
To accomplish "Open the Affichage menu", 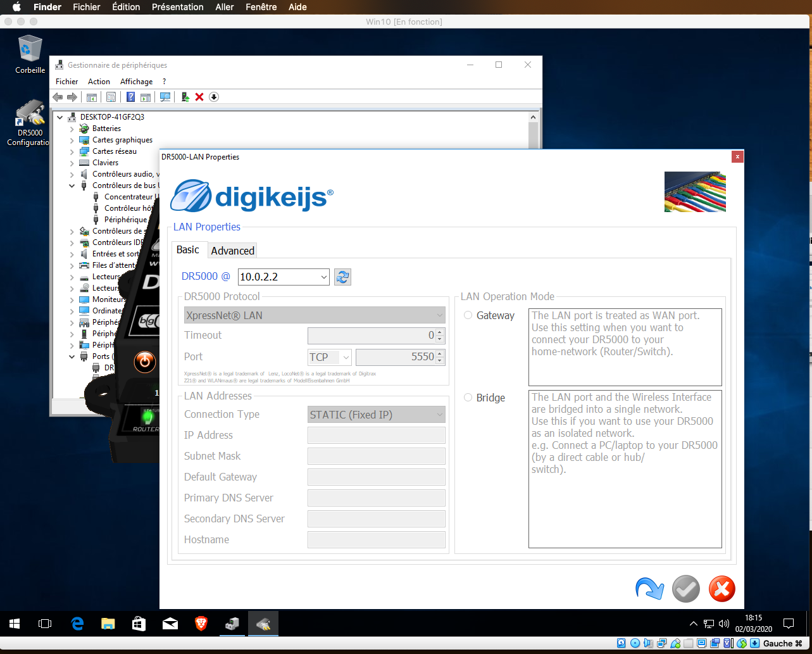I will coord(137,82).
